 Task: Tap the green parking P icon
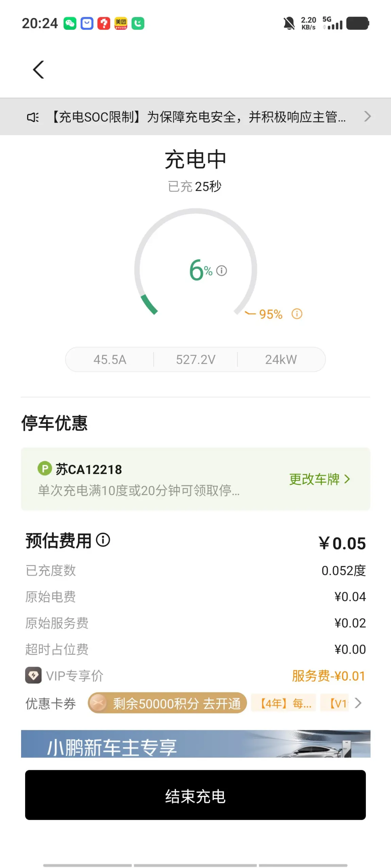(x=45, y=468)
